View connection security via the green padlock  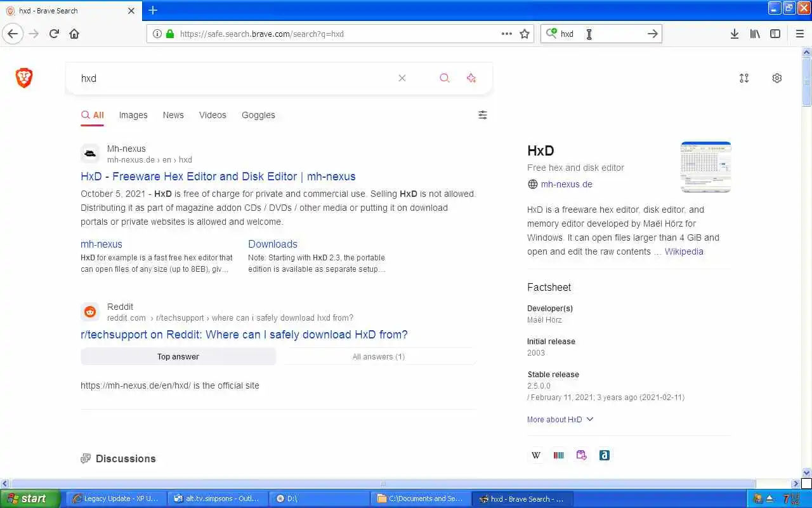point(169,34)
